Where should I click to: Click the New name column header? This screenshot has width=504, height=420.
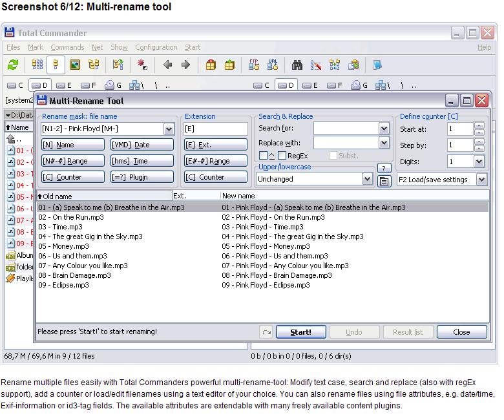point(355,196)
